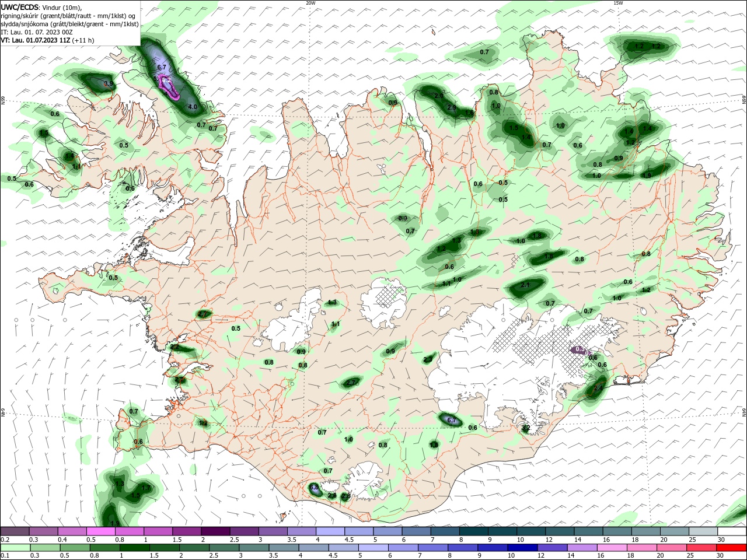Pick the red rain swatch labeled 30
This screenshot has width=747, height=560.
pyautogui.click(x=731, y=548)
